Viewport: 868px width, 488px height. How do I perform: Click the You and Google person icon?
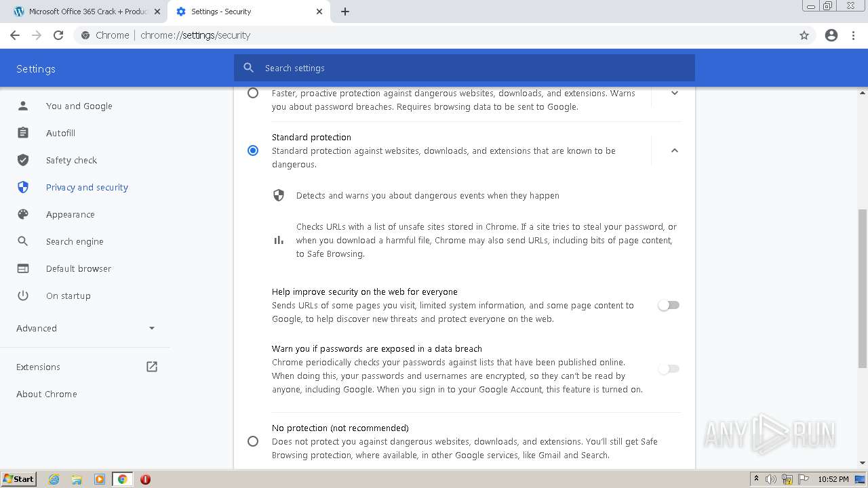[23, 106]
